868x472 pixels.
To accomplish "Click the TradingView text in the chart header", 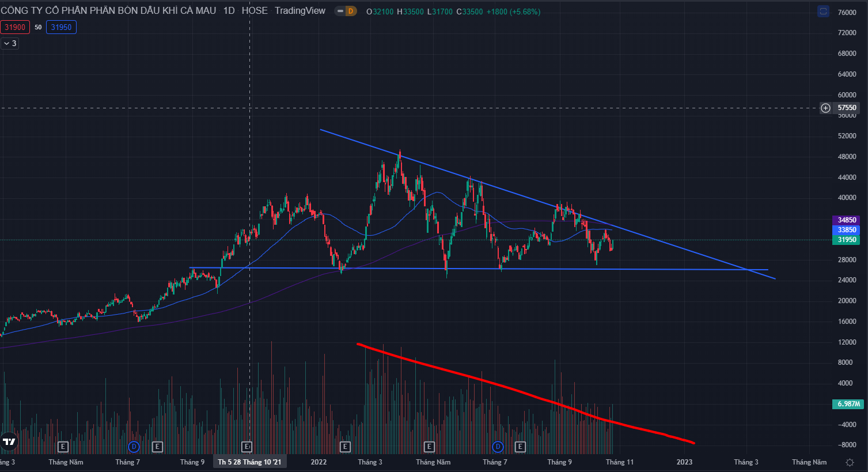I will (300, 10).
